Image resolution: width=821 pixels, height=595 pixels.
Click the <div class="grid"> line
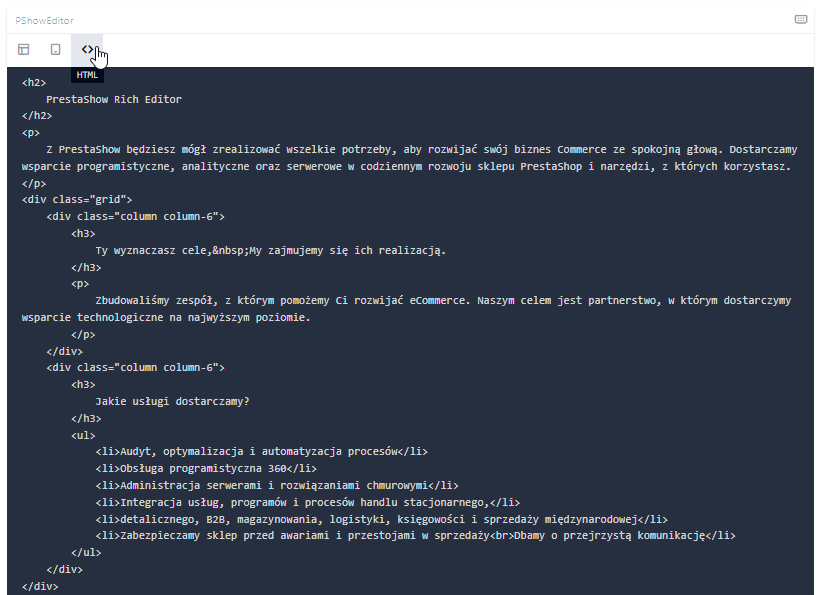(x=77, y=200)
